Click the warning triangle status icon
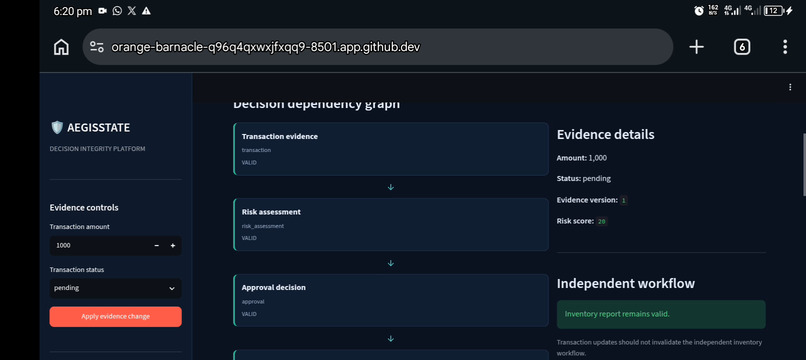 click(x=146, y=11)
